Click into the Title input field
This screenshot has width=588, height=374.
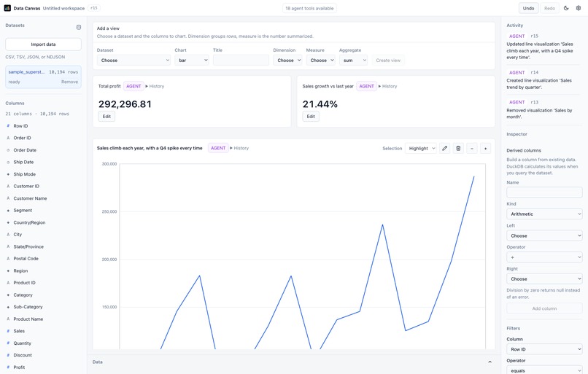(241, 61)
